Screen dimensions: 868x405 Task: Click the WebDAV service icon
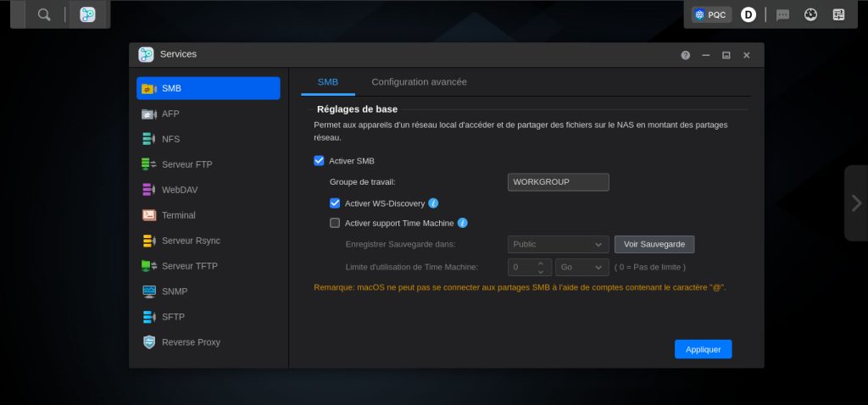pyautogui.click(x=149, y=190)
